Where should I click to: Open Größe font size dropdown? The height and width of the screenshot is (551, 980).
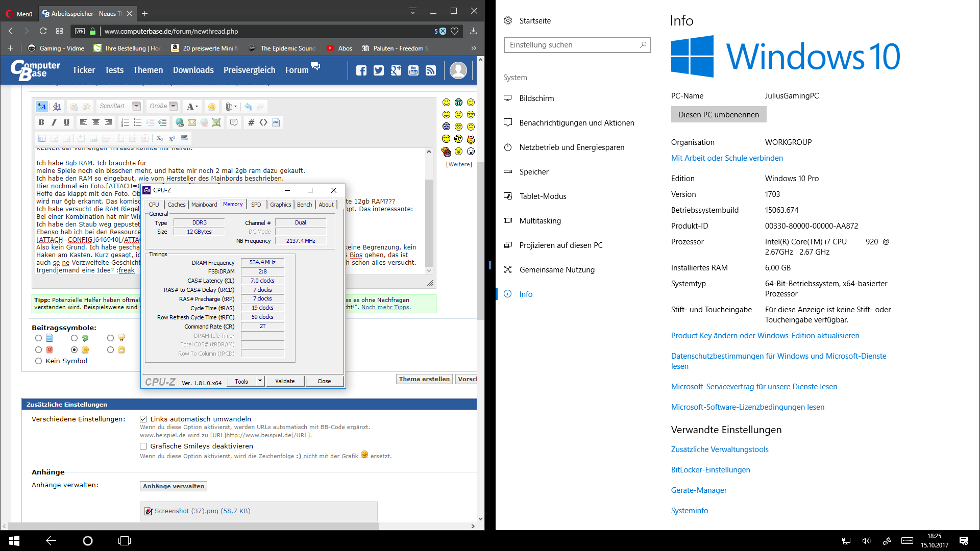click(174, 106)
